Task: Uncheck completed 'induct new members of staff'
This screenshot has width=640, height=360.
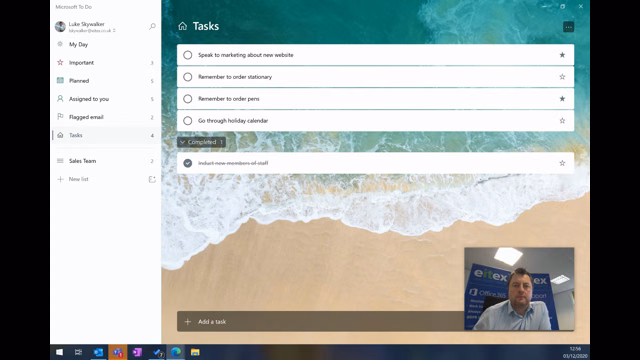Action: pyautogui.click(x=187, y=163)
